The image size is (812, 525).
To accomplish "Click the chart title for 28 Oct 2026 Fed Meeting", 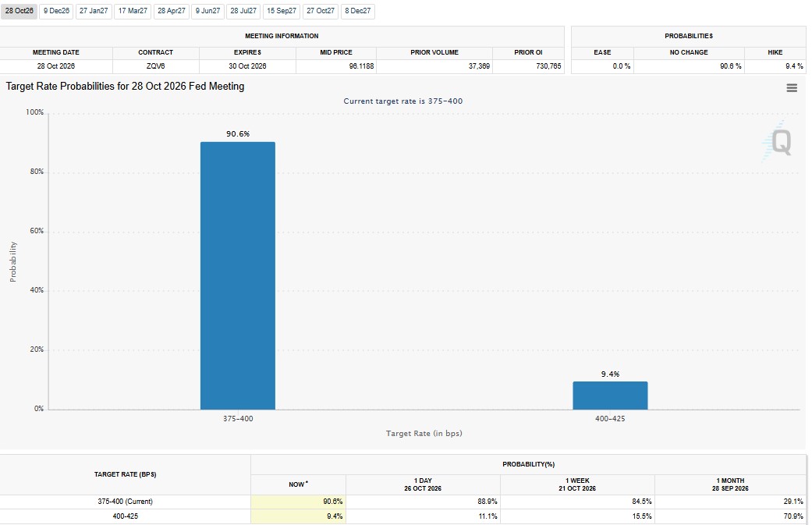I will pyautogui.click(x=125, y=87).
